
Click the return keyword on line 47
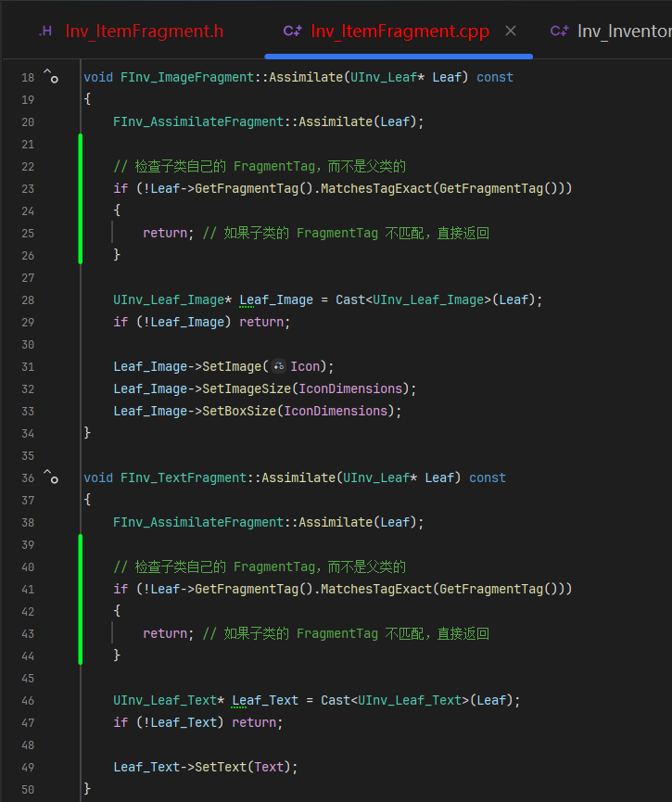(x=254, y=722)
